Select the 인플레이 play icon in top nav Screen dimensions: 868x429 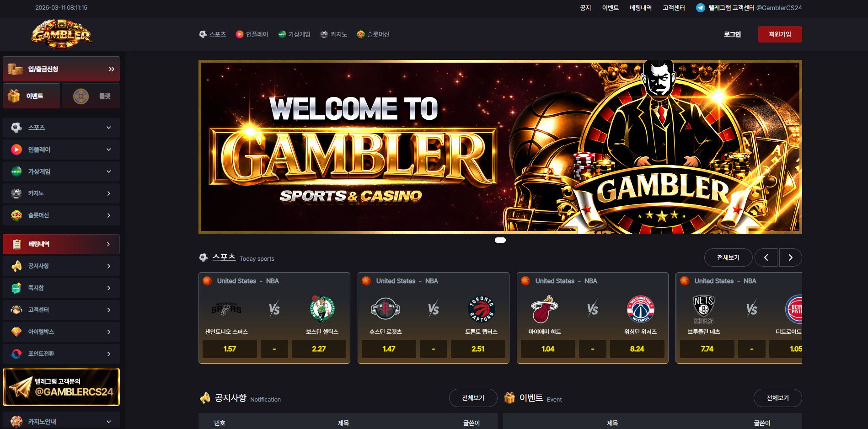[x=239, y=34]
